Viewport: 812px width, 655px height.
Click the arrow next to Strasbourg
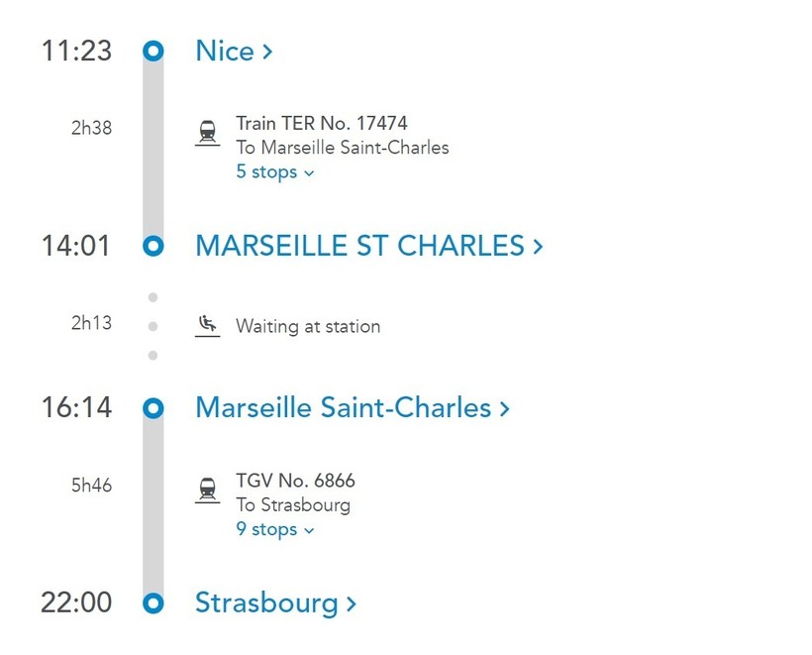[x=352, y=603]
